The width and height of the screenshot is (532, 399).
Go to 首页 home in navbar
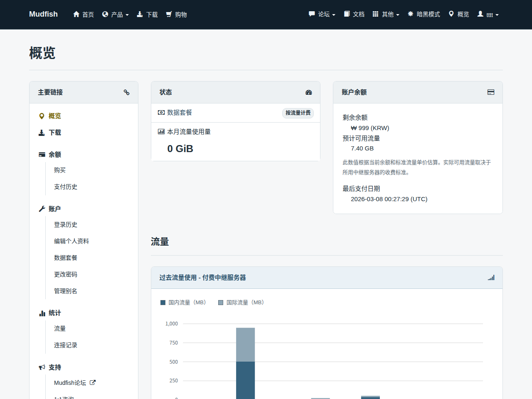(x=84, y=15)
